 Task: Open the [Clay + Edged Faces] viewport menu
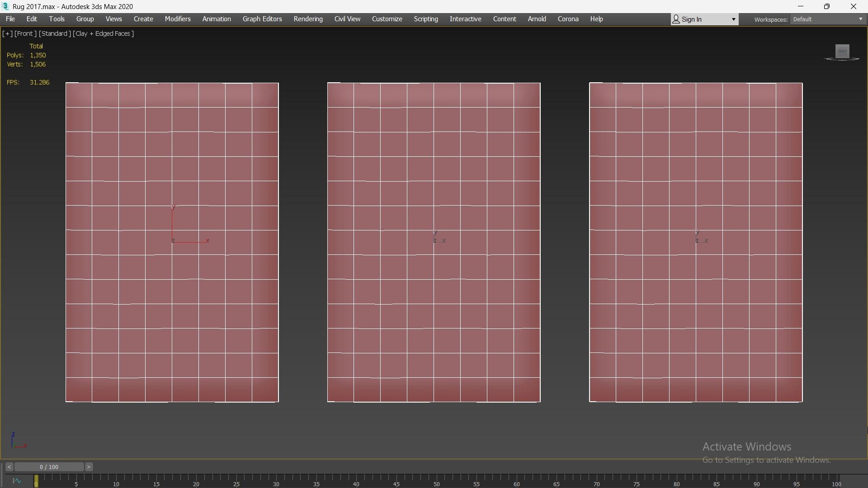pyautogui.click(x=103, y=33)
